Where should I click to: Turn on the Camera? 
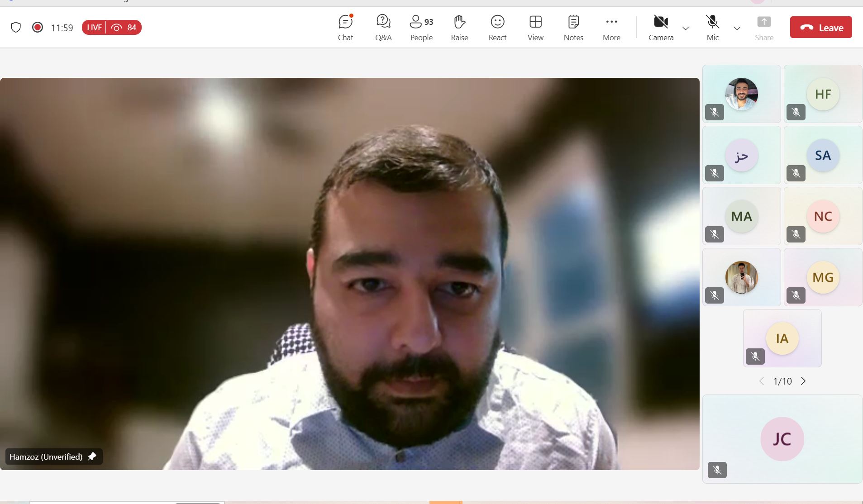(x=661, y=28)
